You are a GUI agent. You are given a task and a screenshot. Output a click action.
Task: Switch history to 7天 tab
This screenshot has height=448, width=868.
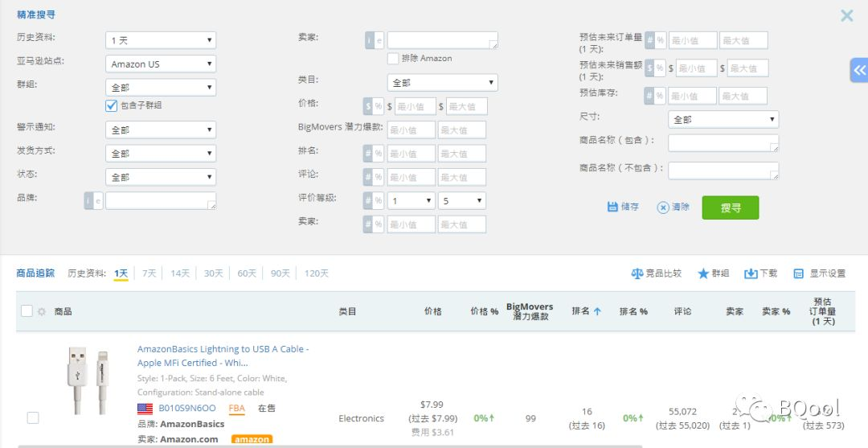click(x=149, y=273)
